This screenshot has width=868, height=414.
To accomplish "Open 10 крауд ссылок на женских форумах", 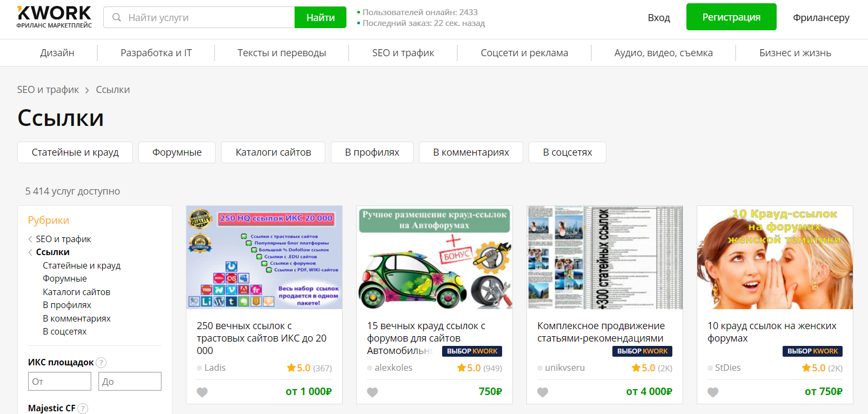I will [x=772, y=332].
